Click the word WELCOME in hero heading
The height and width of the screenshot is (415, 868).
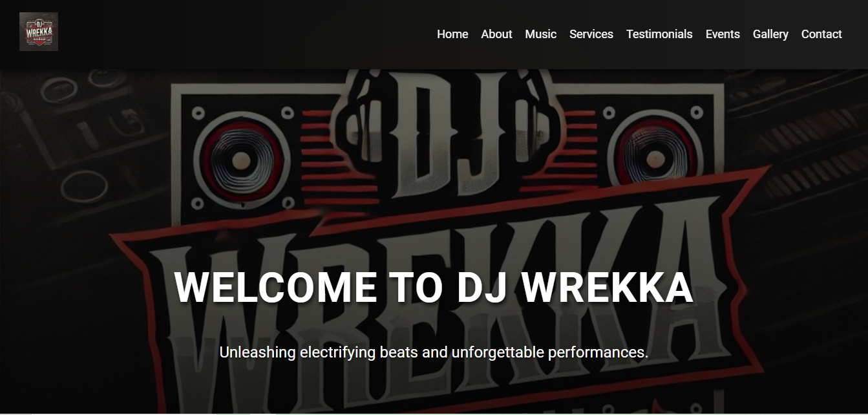tap(276, 287)
